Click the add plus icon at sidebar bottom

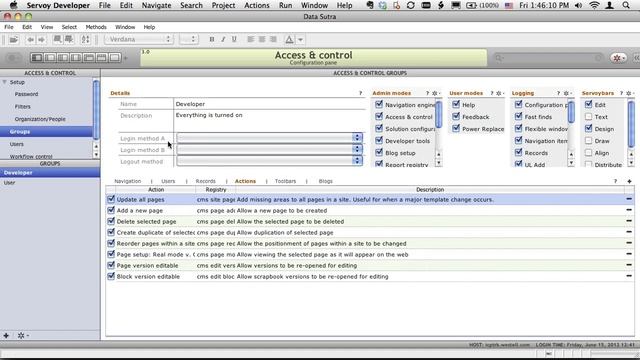pos(6,336)
